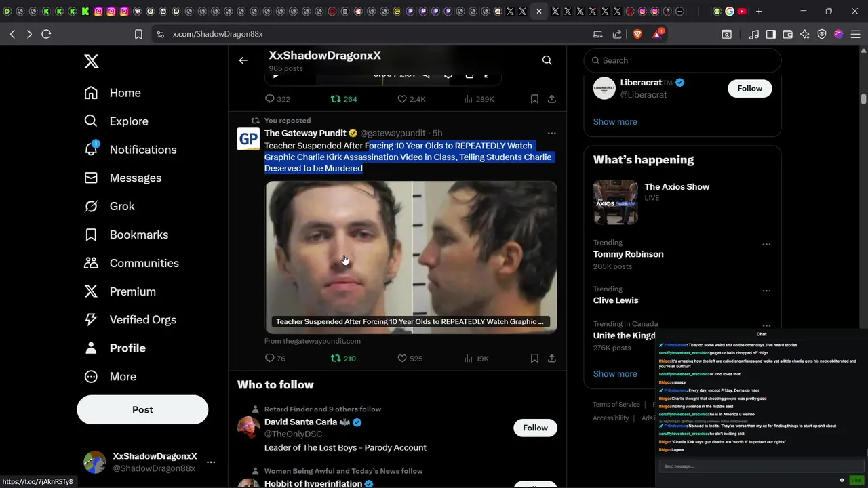This screenshot has height=488, width=868.
Task: Open Verified Orgs
Action: tap(130, 319)
